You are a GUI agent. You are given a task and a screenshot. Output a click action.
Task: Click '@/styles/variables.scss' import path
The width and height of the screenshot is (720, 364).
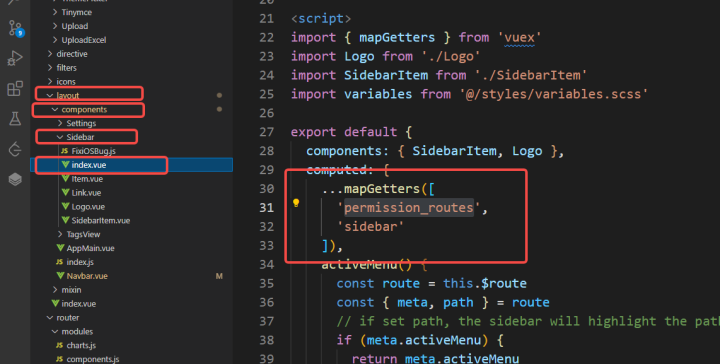point(554,94)
